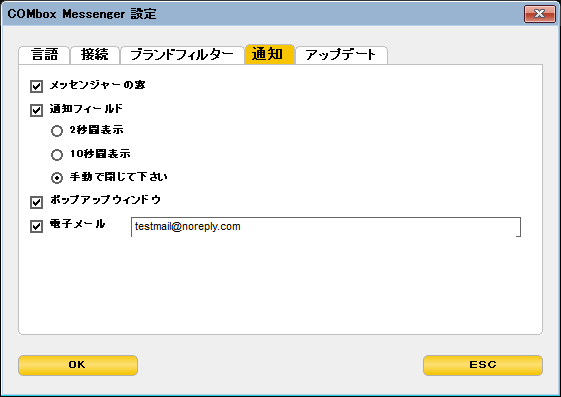This screenshot has width=561, height=397.
Task: Click the 手動で閉じて下さい label text
Action: point(119,177)
